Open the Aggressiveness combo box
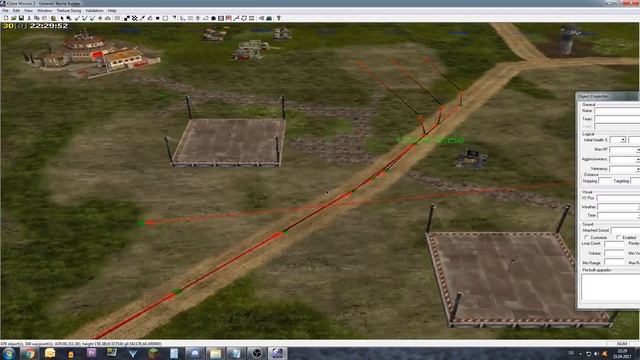The height and width of the screenshot is (360, 640). [624, 159]
